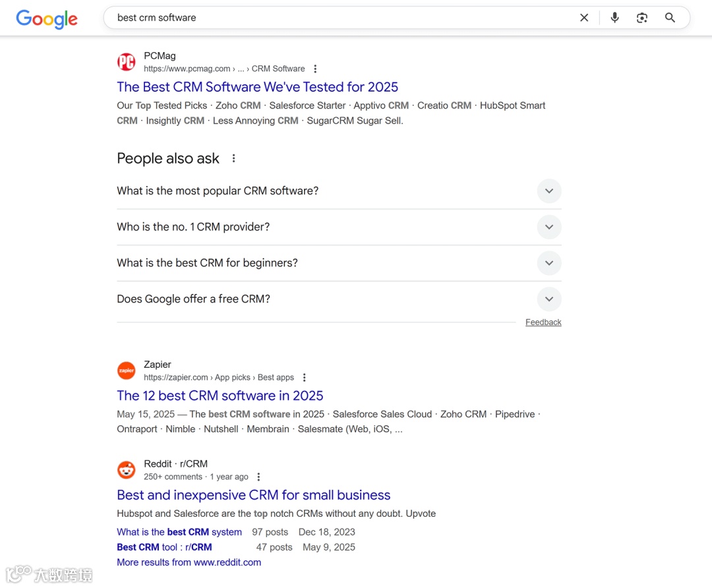Click the Feedback link

[543, 322]
